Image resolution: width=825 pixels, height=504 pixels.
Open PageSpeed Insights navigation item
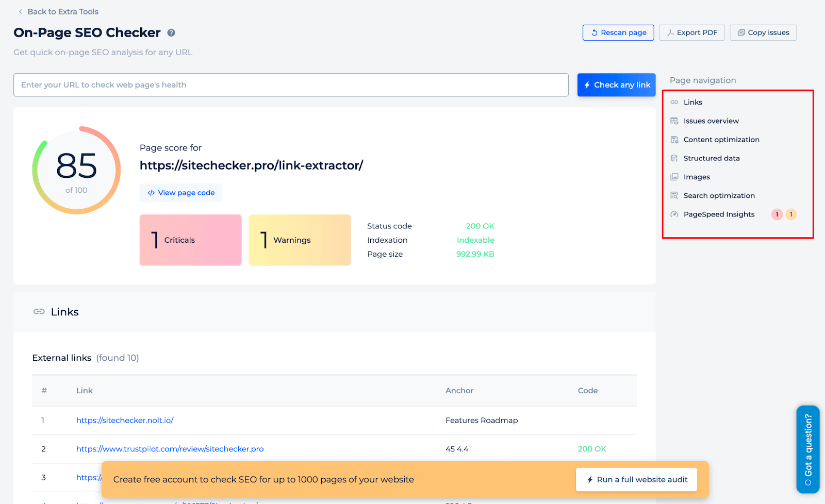point(719,214)
